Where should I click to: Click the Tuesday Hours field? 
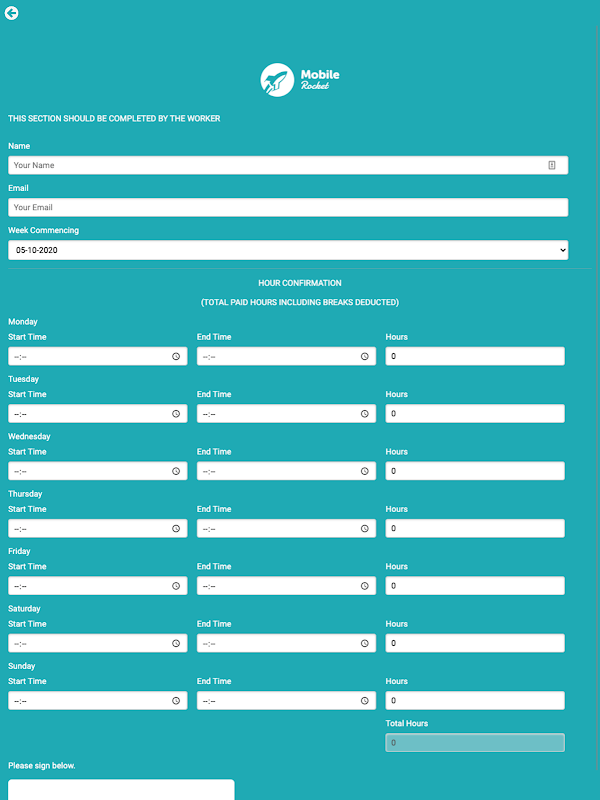click(x=475, y=414)
